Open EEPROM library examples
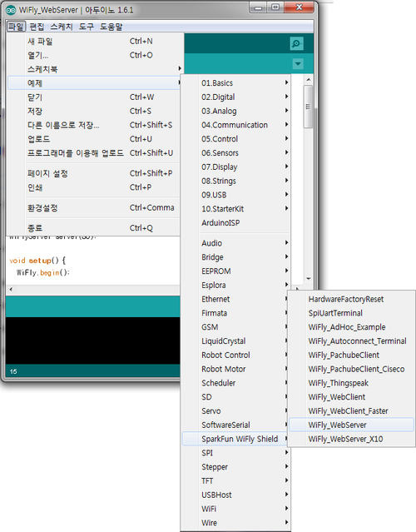This screenshot has width=416, height=532. 236,271
